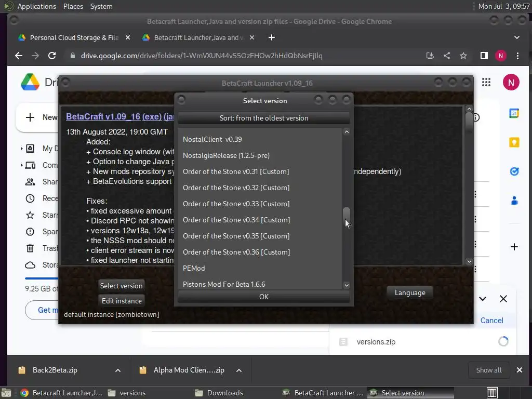
Task: Click Show all downloads button
Action: point(488,370)
